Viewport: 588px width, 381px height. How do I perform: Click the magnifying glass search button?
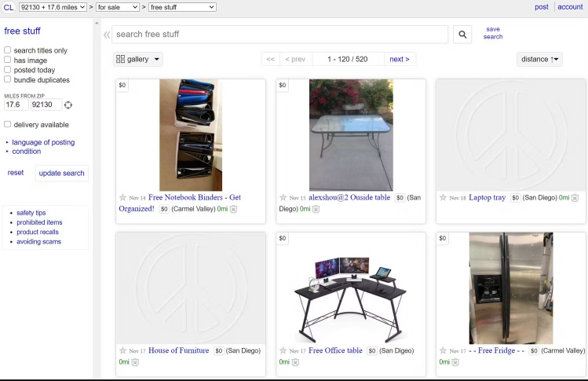[x=462, y=35]
